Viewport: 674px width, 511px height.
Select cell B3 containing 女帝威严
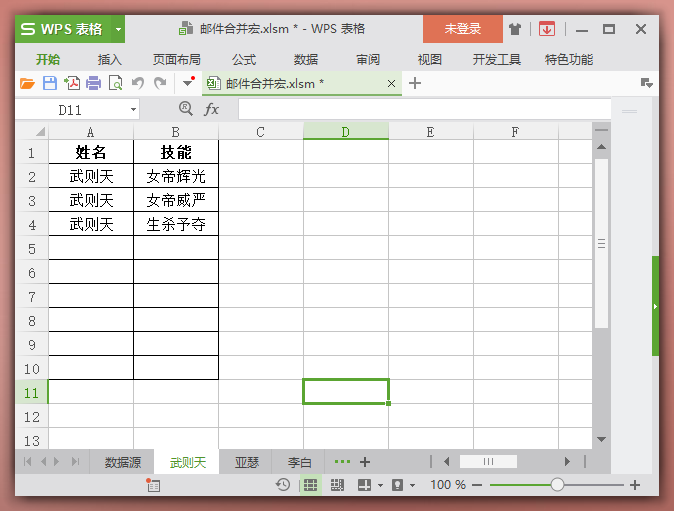[175, 200]
